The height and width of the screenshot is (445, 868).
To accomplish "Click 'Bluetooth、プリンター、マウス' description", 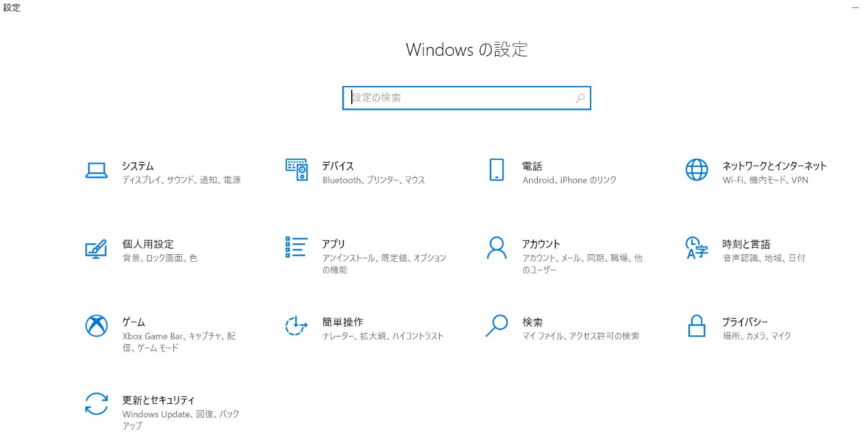I will coord(374,180).
